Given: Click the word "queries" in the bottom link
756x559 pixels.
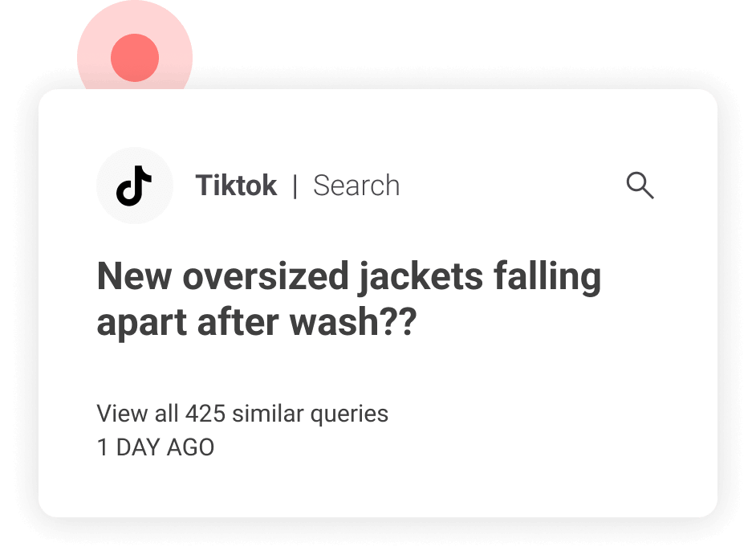Looking at the screenshot, I should [349, 414].
